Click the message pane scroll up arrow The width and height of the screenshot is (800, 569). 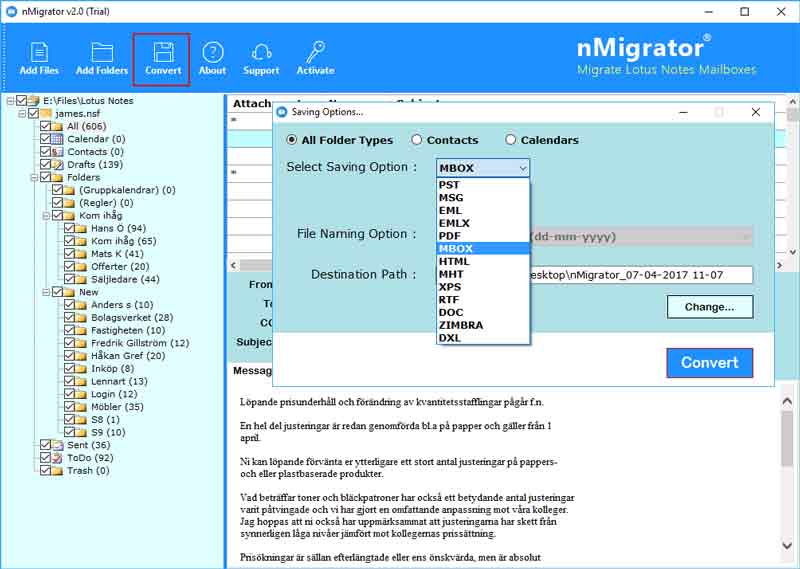coord(787,401)
